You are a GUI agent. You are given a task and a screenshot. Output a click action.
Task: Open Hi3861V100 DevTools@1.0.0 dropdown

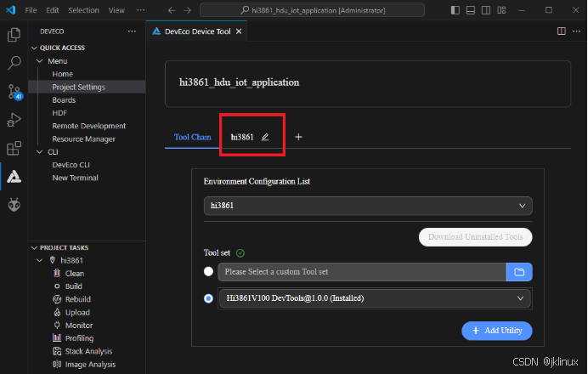point(375,298)
